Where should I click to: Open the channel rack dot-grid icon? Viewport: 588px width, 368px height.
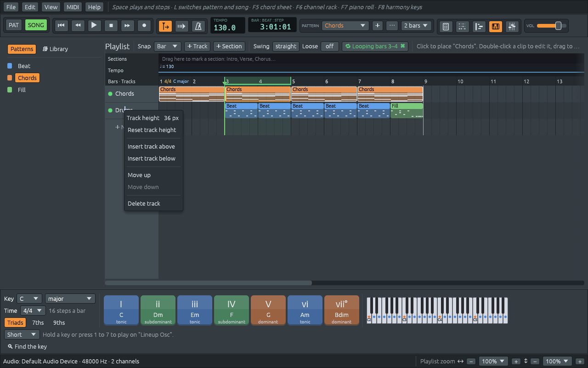point(462,26)
